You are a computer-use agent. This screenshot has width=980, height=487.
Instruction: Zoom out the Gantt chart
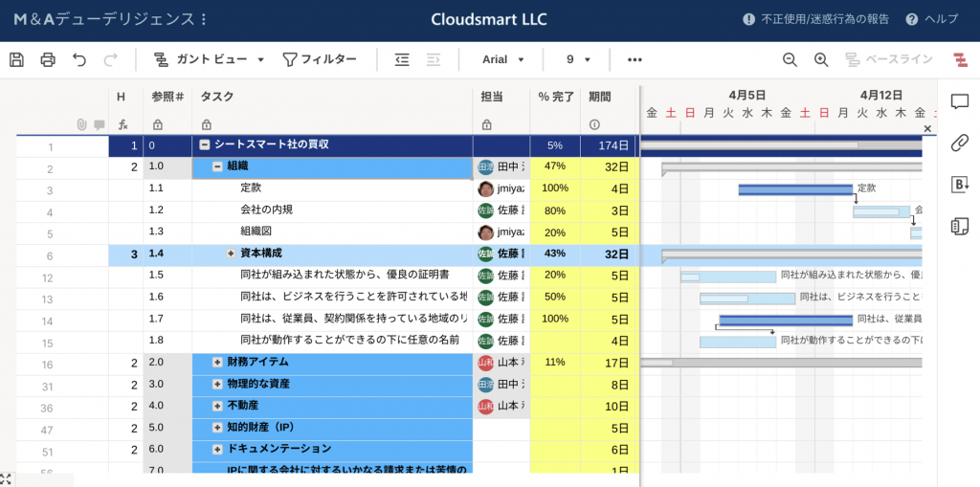790,59
